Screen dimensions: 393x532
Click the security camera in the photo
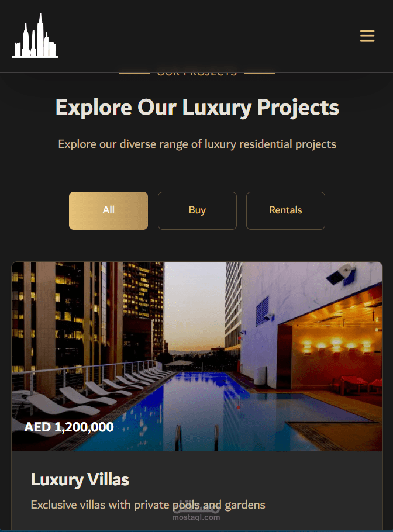[342, 274]
